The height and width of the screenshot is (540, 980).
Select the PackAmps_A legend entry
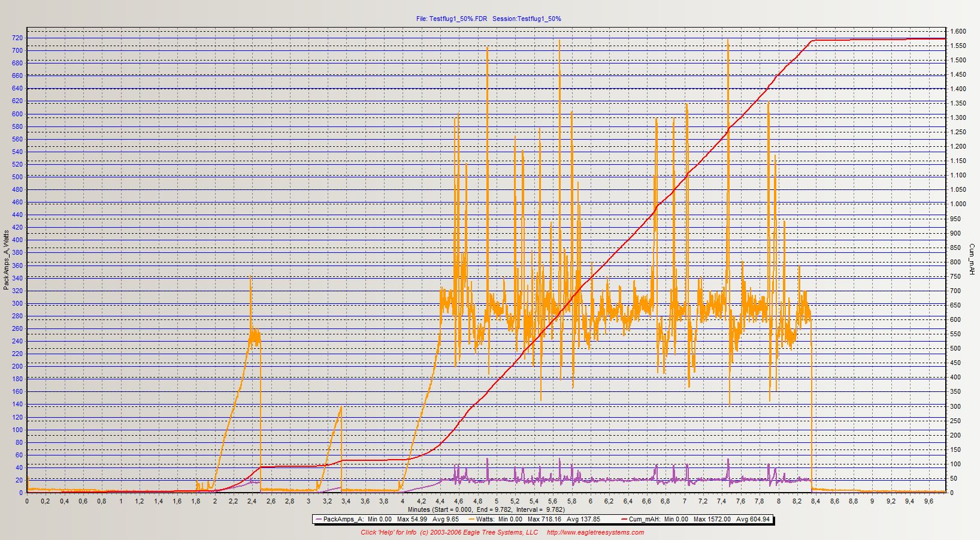tap(389, 519)
